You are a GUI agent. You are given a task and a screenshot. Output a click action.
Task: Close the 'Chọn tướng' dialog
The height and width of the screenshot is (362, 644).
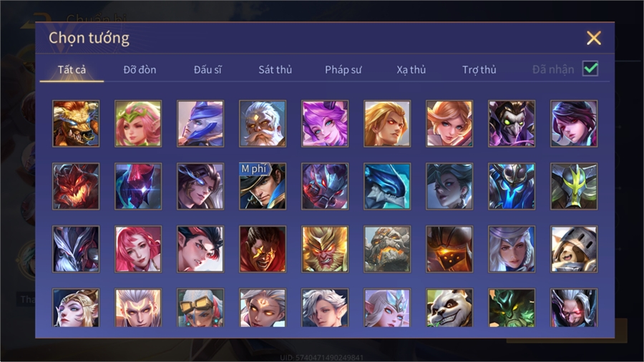click(x=593, y=38)
